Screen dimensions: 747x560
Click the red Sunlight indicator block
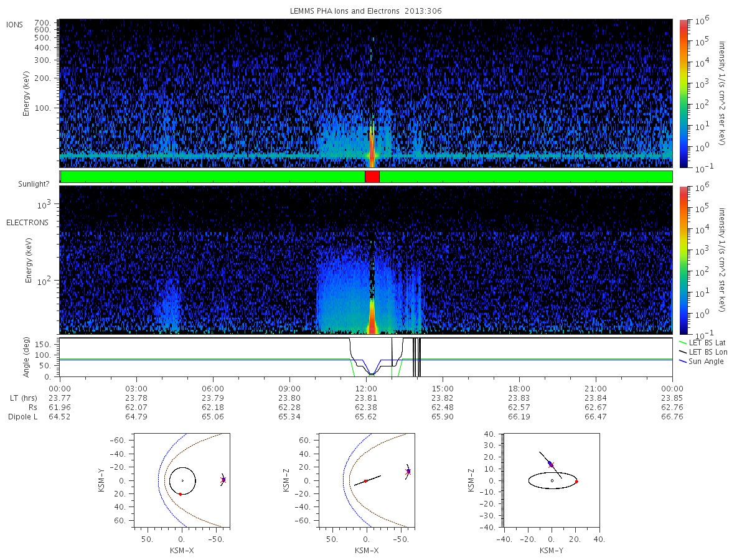372,177
